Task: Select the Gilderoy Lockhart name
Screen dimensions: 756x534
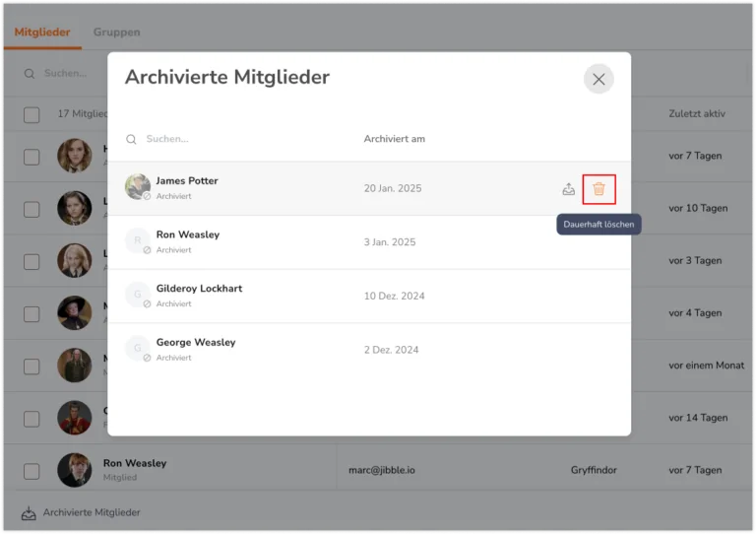Action: pos(199,289)
